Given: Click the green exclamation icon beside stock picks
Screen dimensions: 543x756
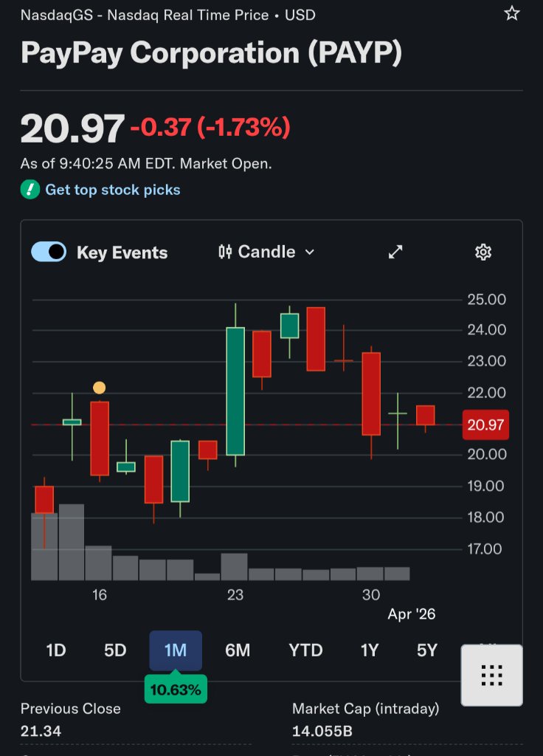Looking at the screenshot, I should [30, 190].
